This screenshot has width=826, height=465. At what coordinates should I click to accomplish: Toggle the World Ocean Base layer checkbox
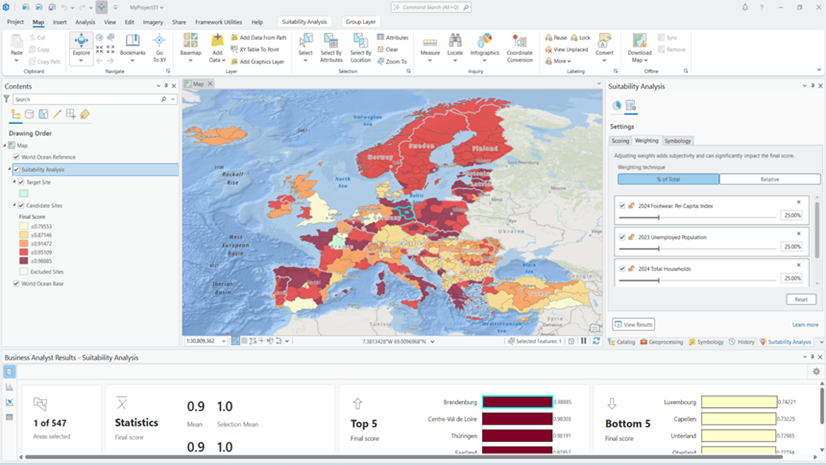[16, 283]
